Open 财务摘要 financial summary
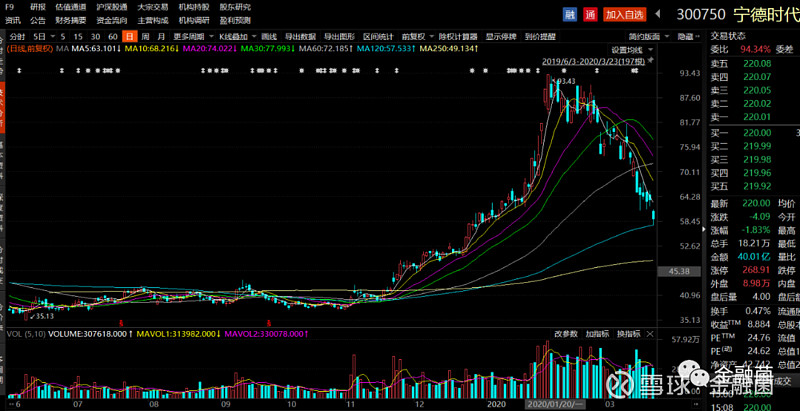Viewport: 800px width, 411px height. (x=70, y=20)
